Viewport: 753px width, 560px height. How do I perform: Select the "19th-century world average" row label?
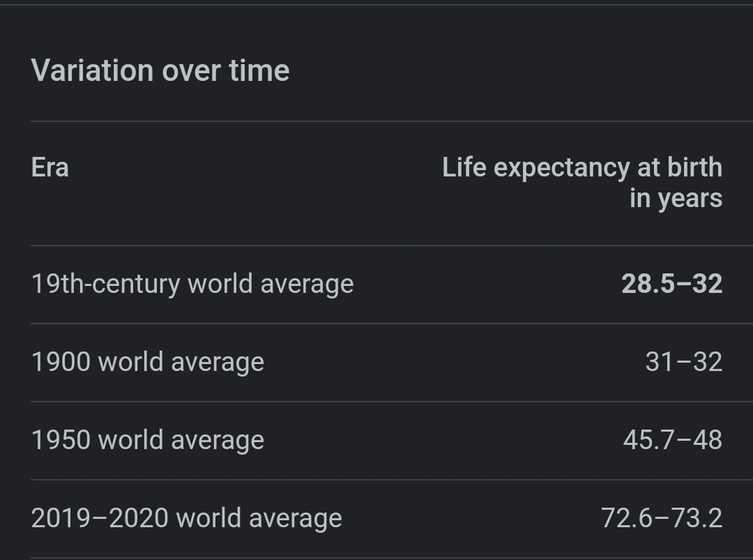pos(192,285)
